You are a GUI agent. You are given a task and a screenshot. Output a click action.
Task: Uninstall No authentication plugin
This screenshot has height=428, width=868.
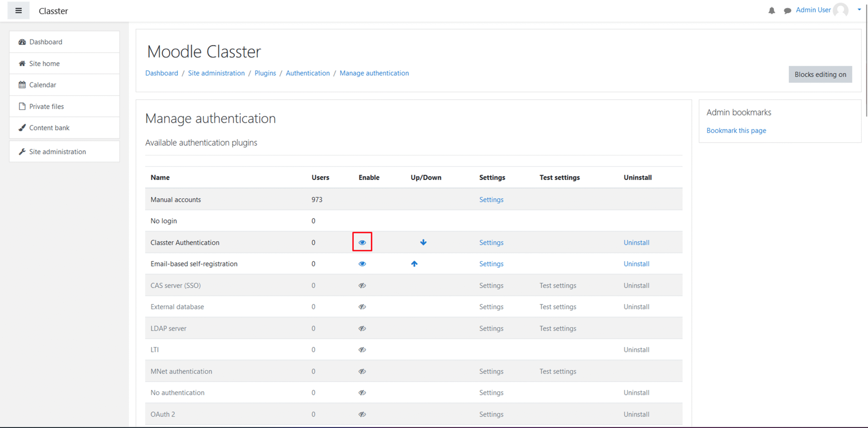point(636,393)
